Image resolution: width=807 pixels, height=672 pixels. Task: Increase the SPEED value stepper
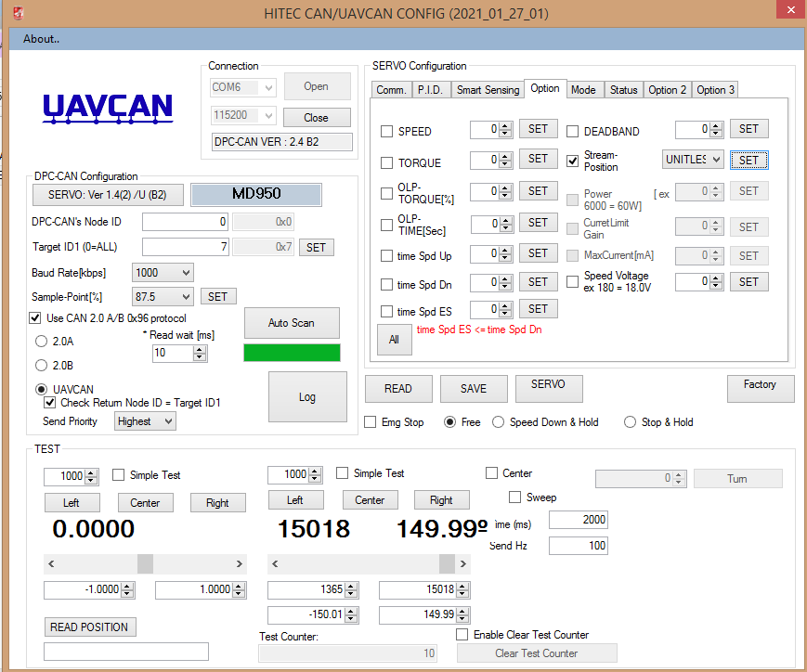[x=506, y=126]
